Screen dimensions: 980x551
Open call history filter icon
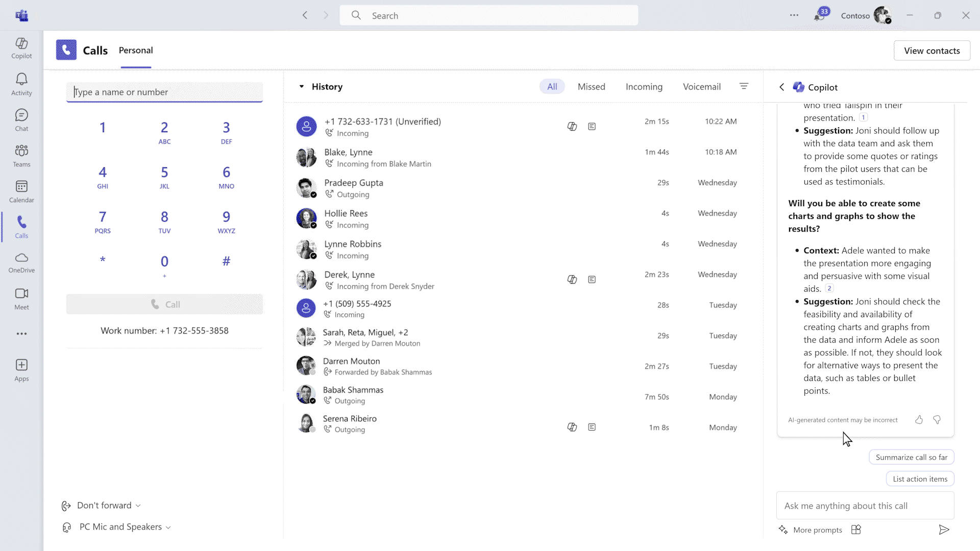pyautogui.click(x=744, y=87)
